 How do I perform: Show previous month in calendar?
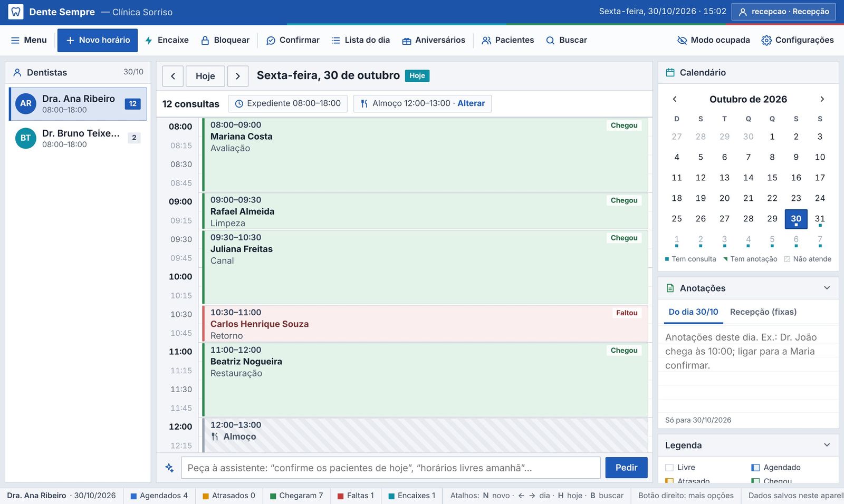(675, 99)
